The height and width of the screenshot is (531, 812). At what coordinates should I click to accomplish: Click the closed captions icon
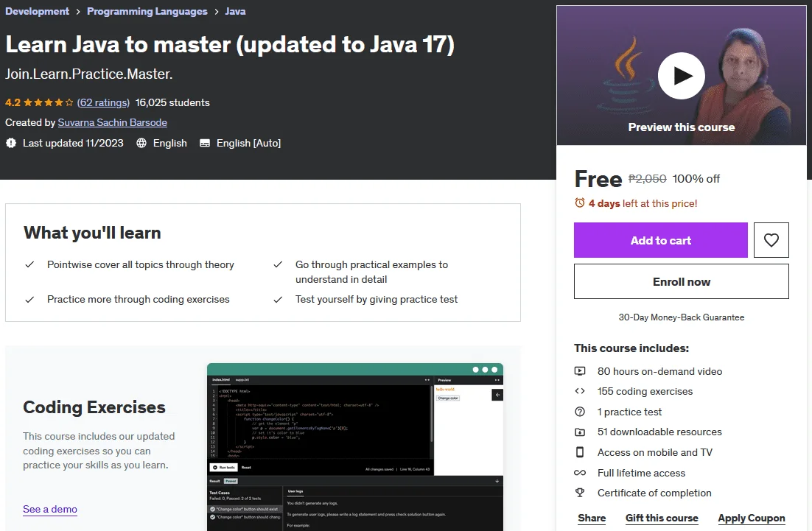pos(205,143)
